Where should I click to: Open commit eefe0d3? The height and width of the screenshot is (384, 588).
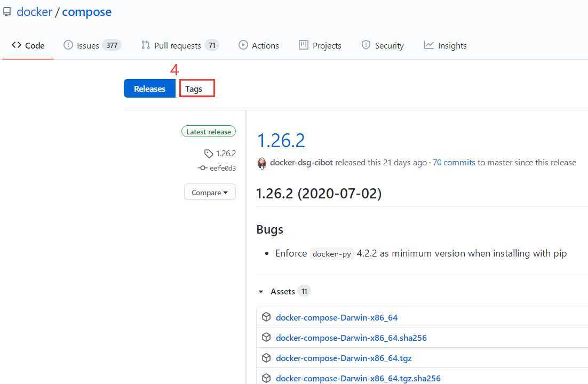coord(223,169)
